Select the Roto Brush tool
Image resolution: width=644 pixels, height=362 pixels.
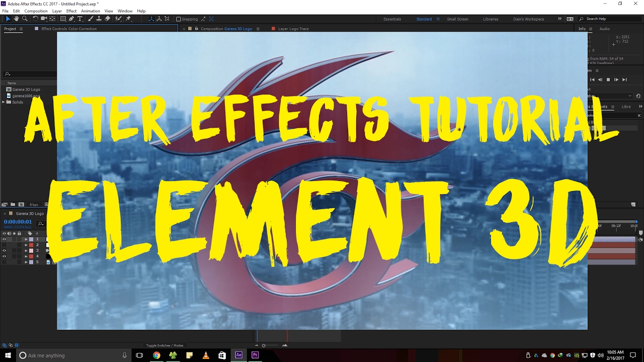coord(118,19)
